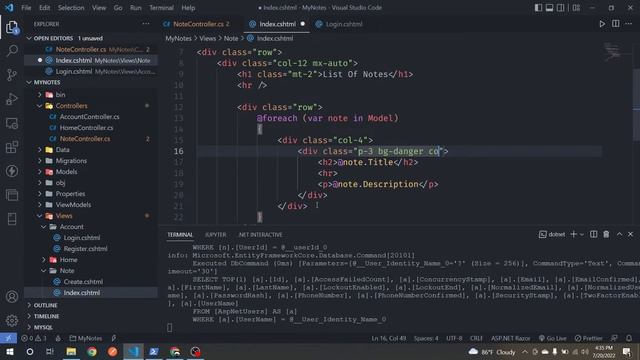
Task: Switch to JUPYTER panel tab
Action: (x=216, y=235)
